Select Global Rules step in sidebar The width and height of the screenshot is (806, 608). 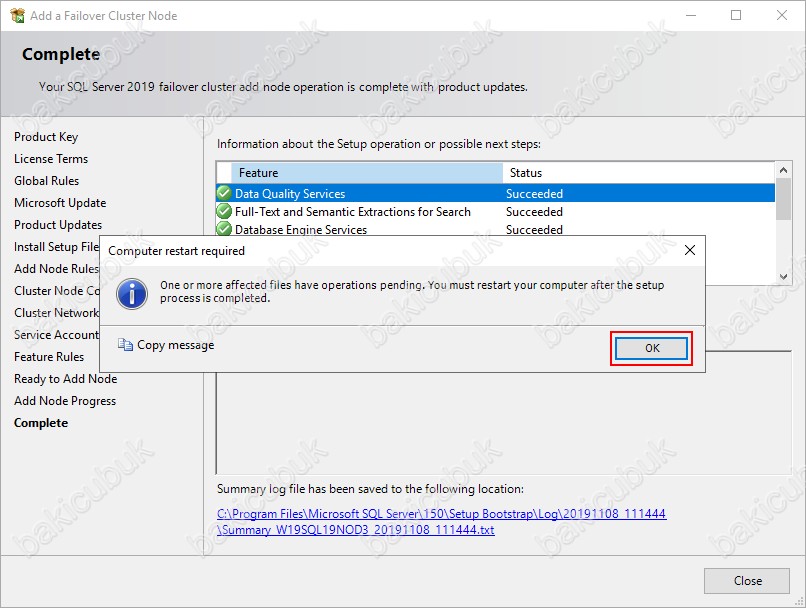point(47,181)
